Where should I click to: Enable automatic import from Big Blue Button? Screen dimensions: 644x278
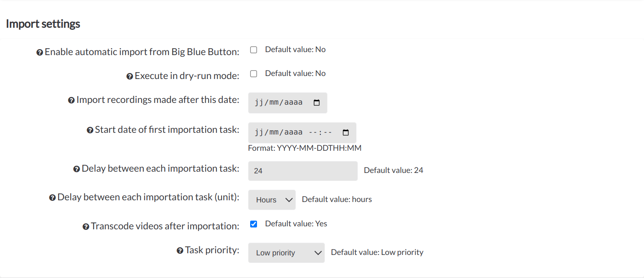(254, 50)
